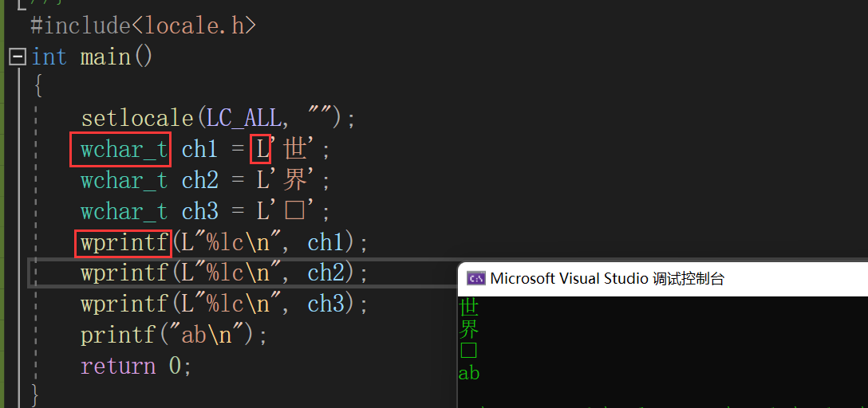The width and height of the screenshot is (868, 408).
Task: Click the console icon in the debug console title bar
Action: (476, 278)
